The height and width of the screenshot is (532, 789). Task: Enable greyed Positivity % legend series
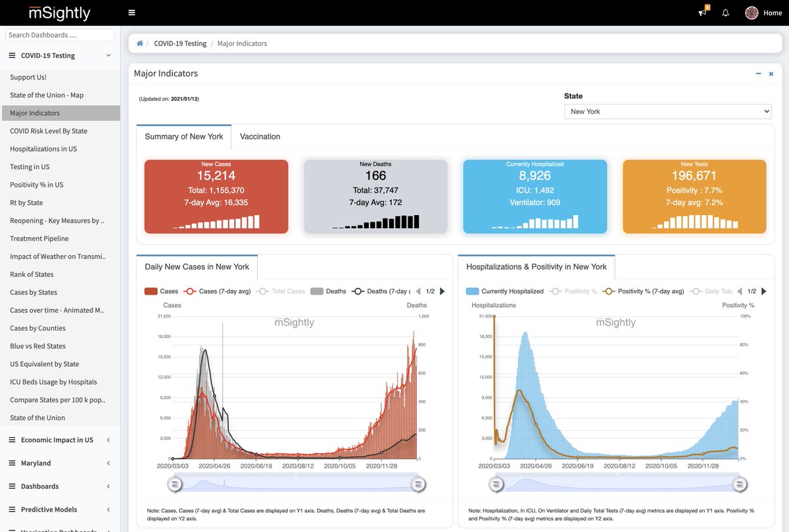[x=573, y=291]
